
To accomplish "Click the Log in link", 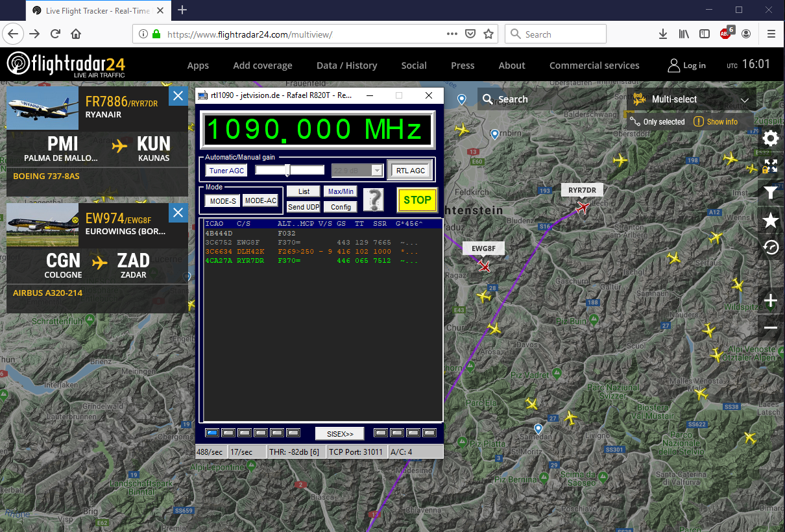I will pyautogui.click(x=687, y=65).
